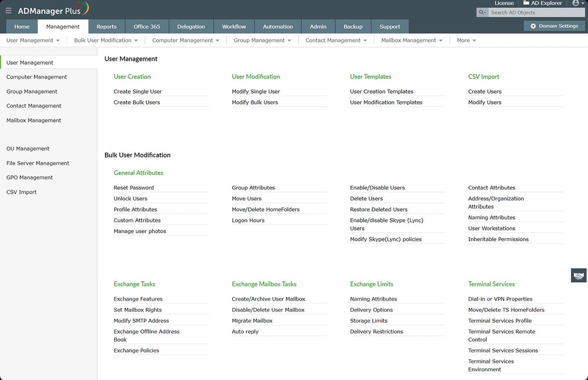Open Create Single User link
Image resolution: width=588 pixels, height=380 pixels.
(138, 92)
